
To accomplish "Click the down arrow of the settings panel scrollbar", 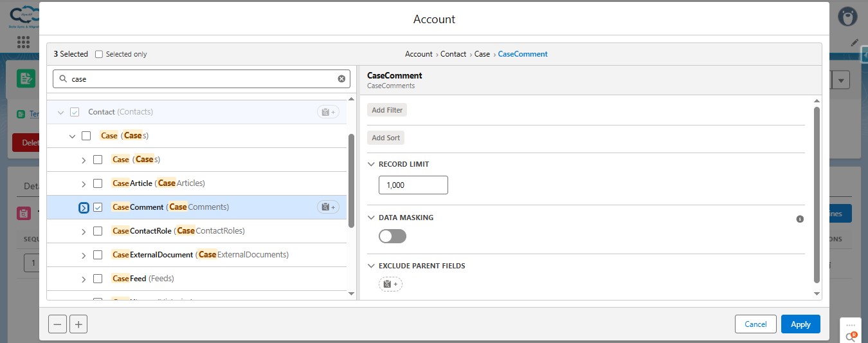I will point(817,293).
